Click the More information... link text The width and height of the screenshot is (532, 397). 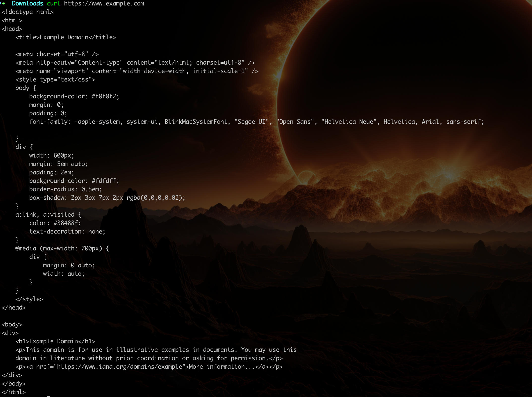click(222, 367)
